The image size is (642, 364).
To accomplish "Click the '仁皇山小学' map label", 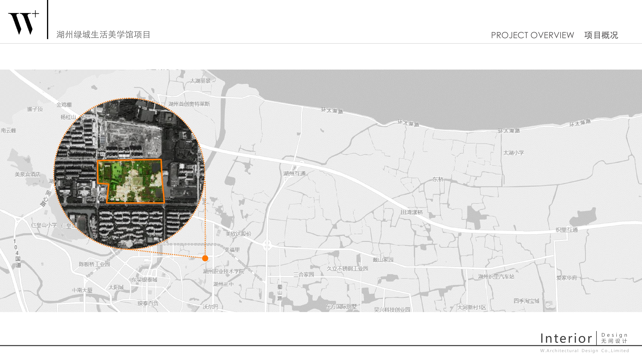I will pyautogui.click(x=44, y=225).
